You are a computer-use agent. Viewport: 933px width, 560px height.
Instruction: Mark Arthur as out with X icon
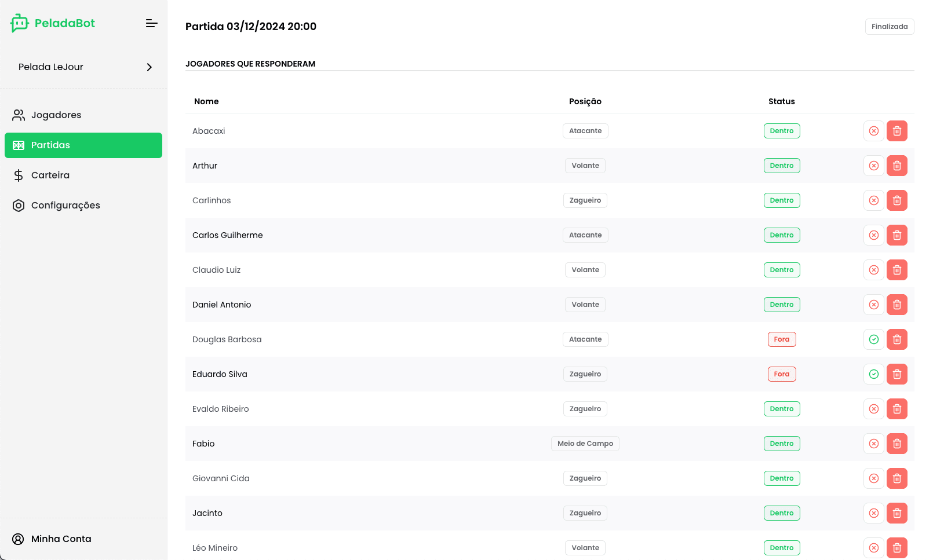pyautogui.click(x=873, y=166)
